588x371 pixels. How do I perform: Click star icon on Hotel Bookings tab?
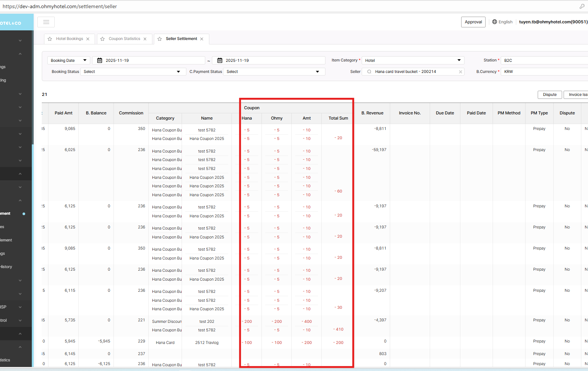(x=50, y=39)
